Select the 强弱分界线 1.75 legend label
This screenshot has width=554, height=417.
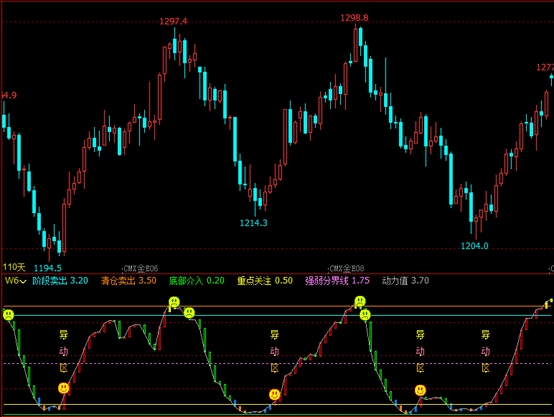337,281
